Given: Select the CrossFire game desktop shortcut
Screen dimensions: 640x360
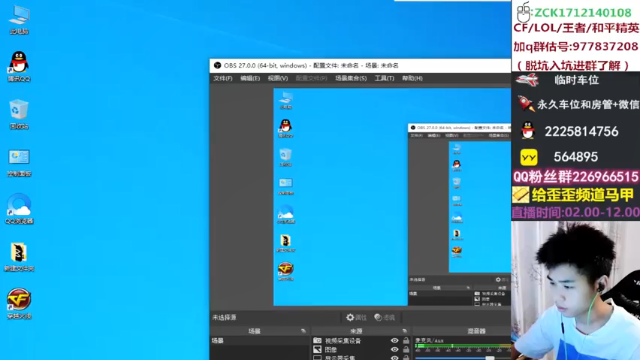Looking at the screenshot, I should [19, 304].
